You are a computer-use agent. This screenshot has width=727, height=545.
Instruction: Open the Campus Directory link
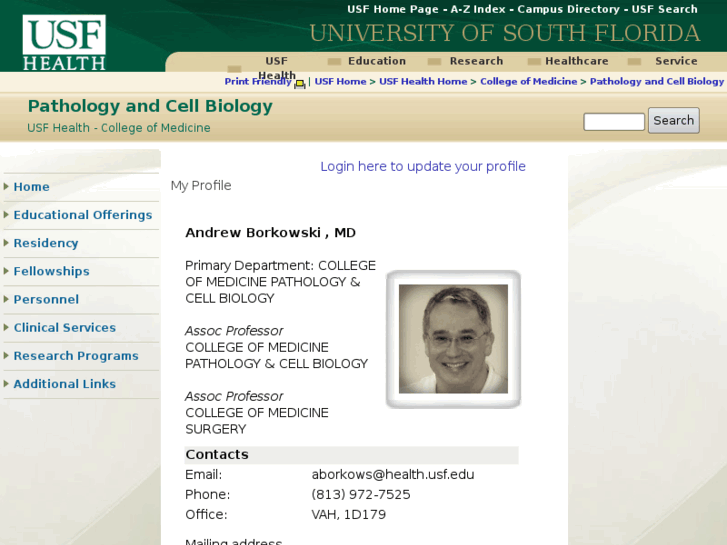(568, 9)
